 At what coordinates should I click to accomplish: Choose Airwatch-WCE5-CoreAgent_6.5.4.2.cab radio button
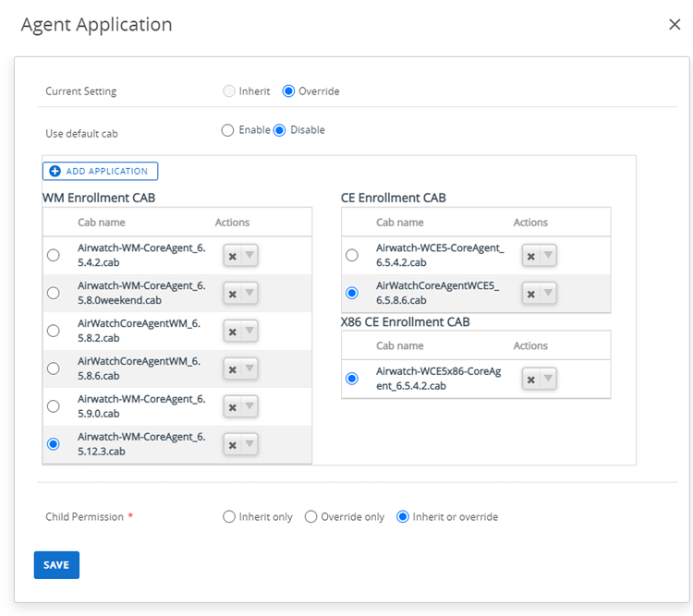(x=352, y=255)
